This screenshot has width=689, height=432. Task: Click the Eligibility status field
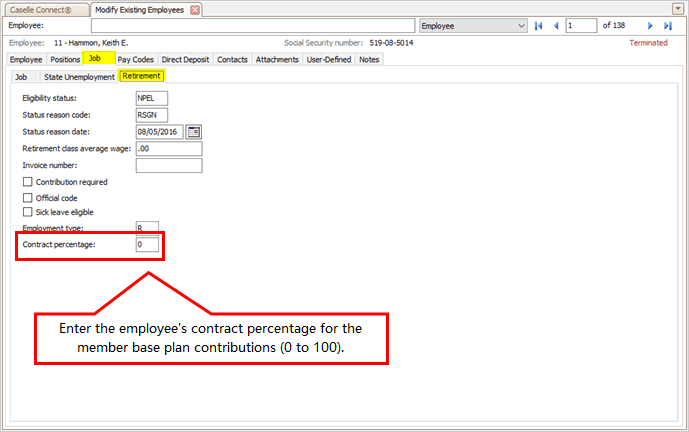(151, 98)
